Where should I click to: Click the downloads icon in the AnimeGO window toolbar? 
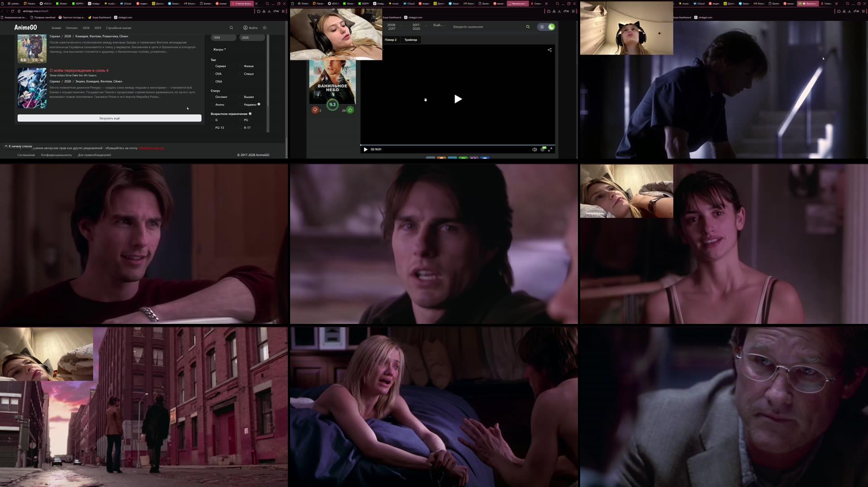269,11
